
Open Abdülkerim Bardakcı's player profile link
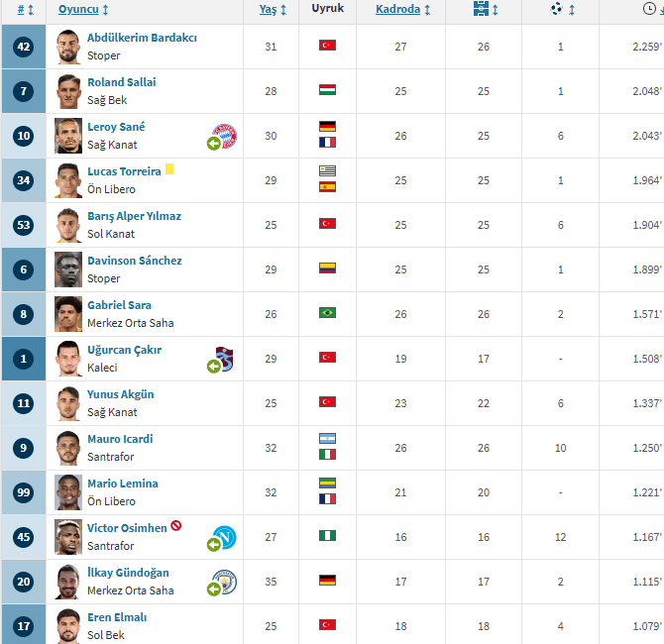point(142,38)
